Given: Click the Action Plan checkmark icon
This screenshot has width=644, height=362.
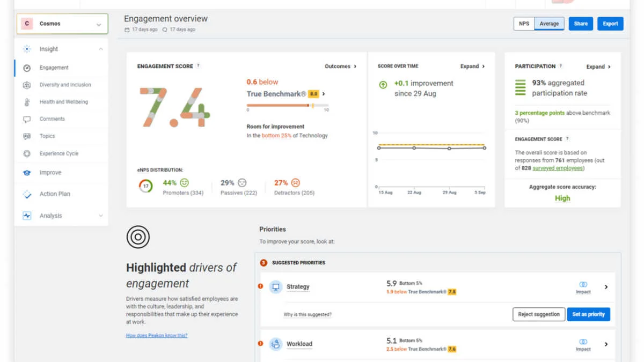Looking at the screenshot, I should click(26, 194).
